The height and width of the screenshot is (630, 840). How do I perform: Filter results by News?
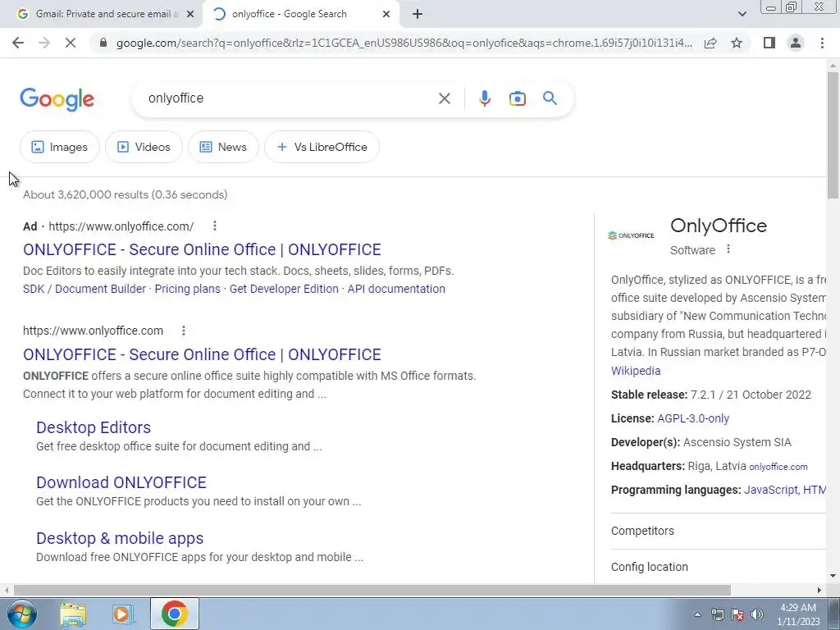click(223, 147)
